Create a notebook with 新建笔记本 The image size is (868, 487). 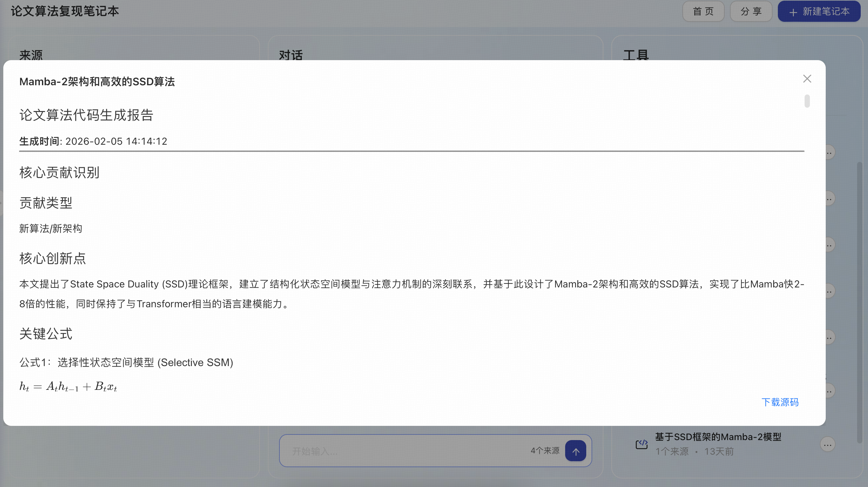pos(819,12)
